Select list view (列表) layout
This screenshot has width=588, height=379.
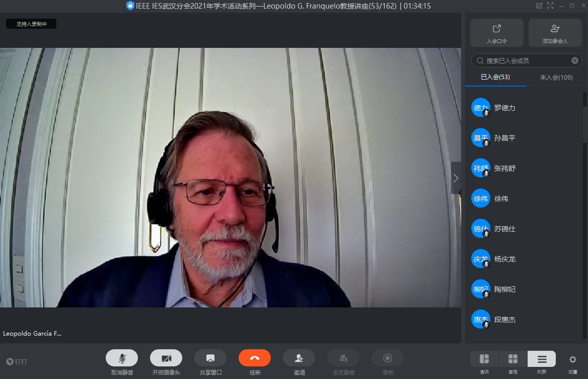coord(542,359)
